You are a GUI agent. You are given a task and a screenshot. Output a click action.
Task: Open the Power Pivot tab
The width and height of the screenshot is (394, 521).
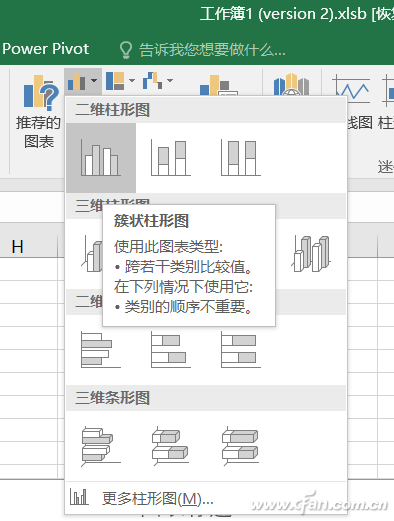45,49
